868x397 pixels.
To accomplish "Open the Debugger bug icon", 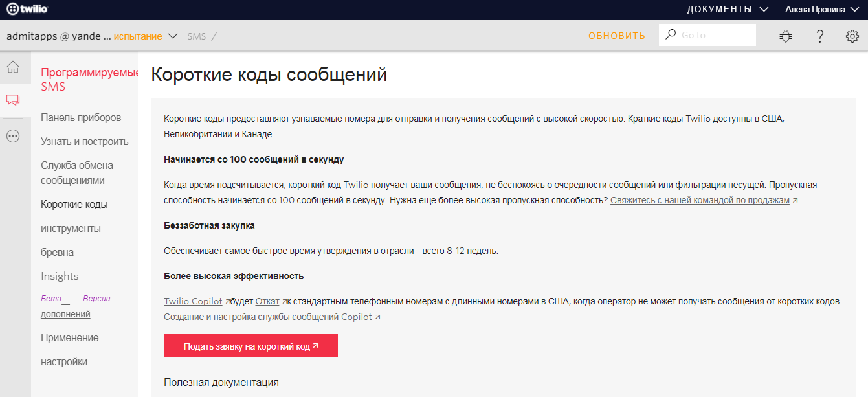I will pos(785,36).
